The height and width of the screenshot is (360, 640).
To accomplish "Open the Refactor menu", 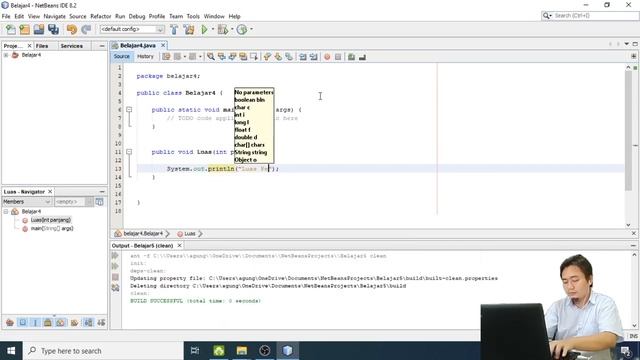I will click(101, 16).
